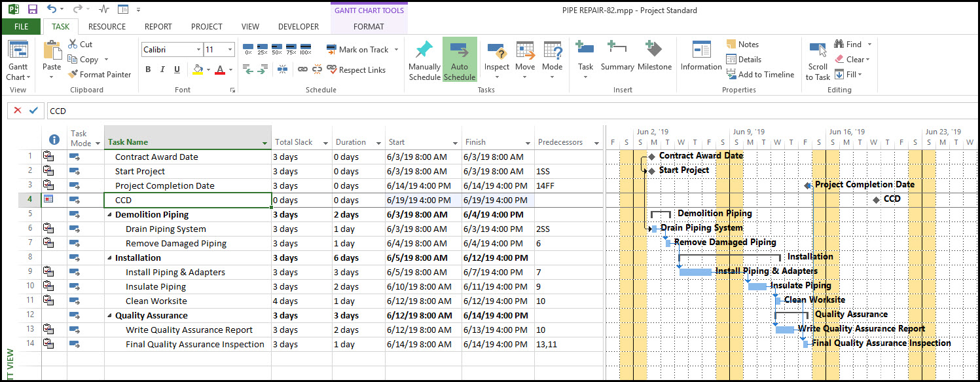Insert a Summary task

[x=617, y=56]
